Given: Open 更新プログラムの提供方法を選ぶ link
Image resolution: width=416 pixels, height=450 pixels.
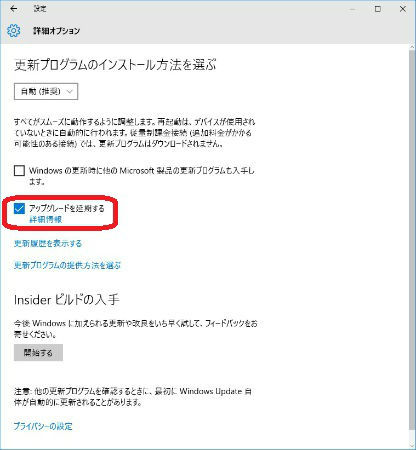Looking at the screenshot, I should point(67,265).
